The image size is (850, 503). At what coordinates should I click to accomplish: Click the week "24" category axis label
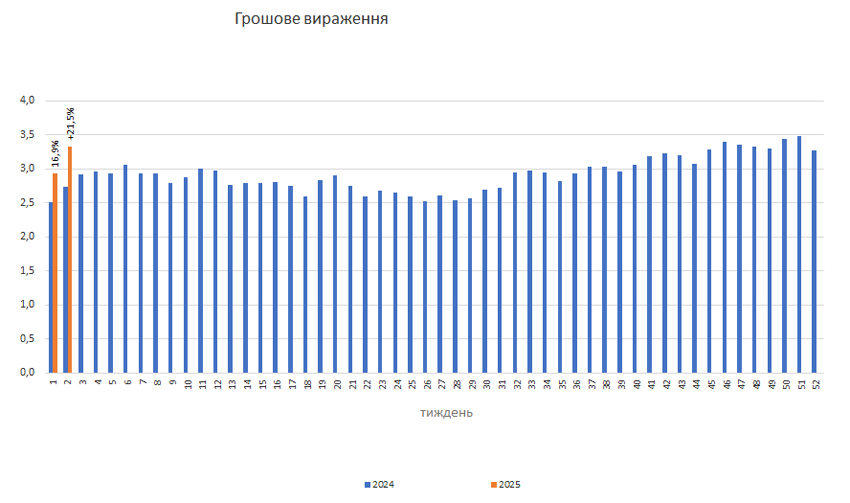pos(397,384)
